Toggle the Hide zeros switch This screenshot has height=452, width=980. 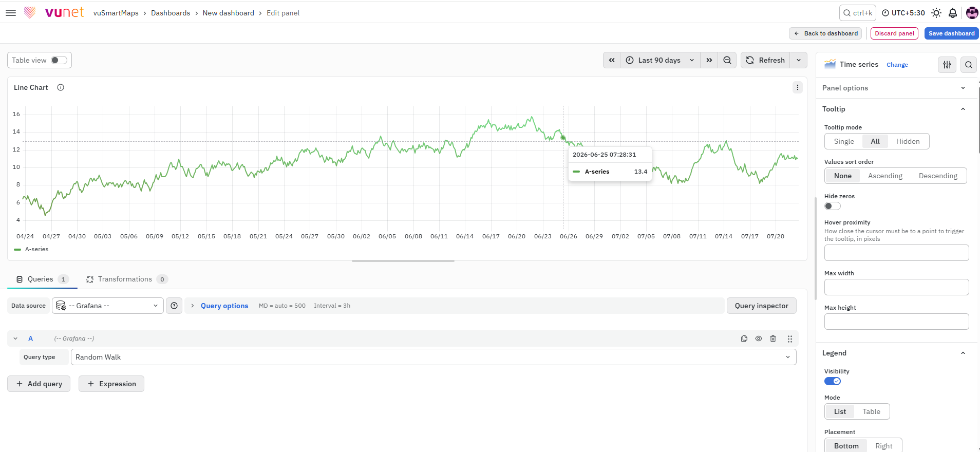(x=833, y=206)
